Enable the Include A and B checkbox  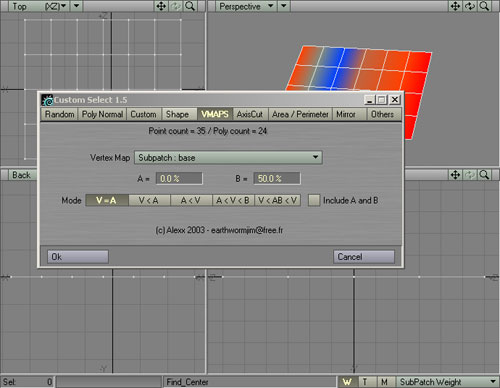point(314,200)
